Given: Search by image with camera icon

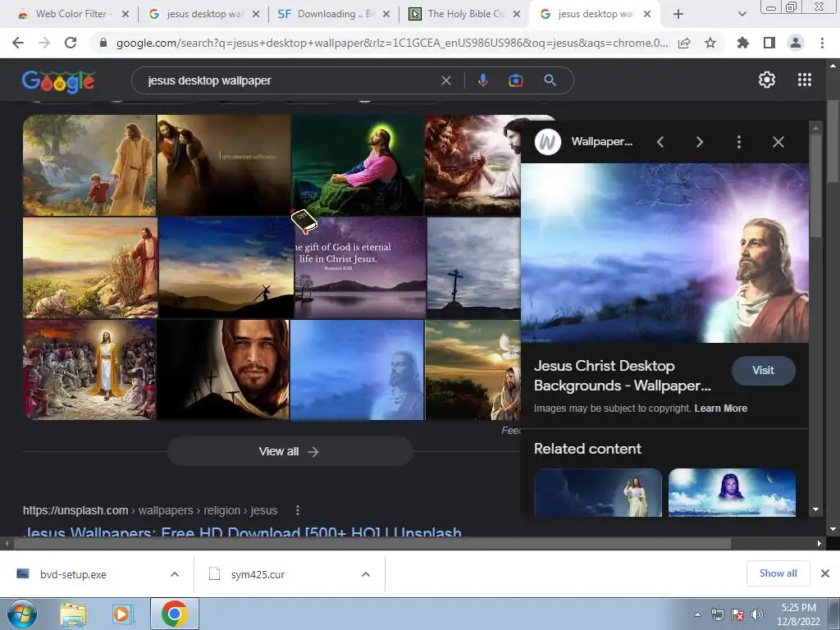Looking at the screenshot, I should (x=515, y=80).
